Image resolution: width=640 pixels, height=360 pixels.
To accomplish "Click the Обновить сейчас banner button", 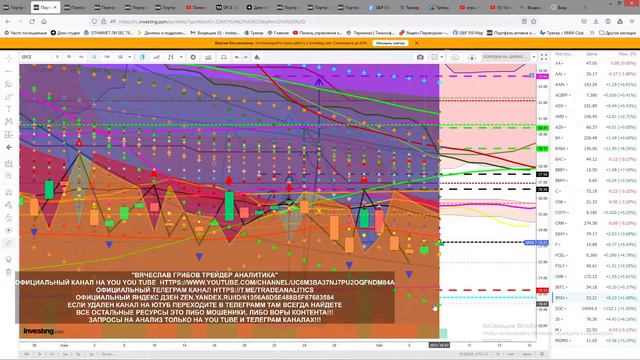I will pos(390,43).
